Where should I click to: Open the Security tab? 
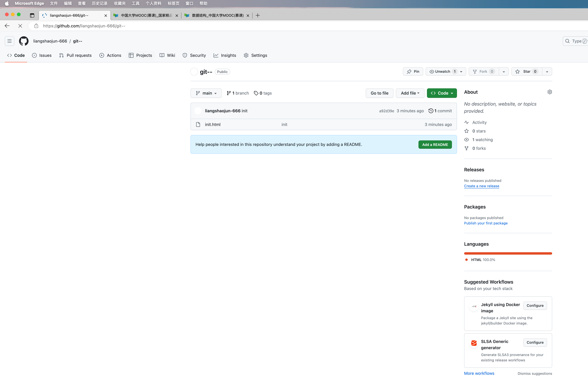click(194, 55)
